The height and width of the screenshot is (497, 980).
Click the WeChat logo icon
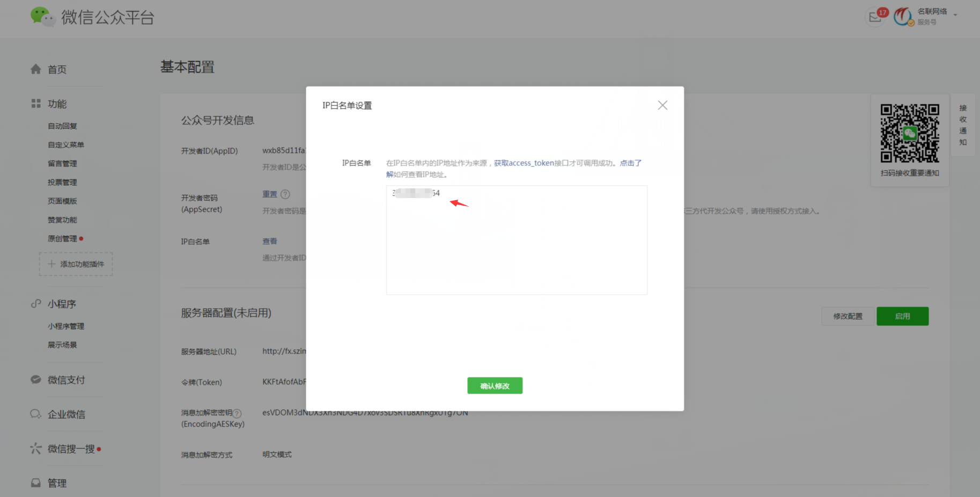coord(42,17)
